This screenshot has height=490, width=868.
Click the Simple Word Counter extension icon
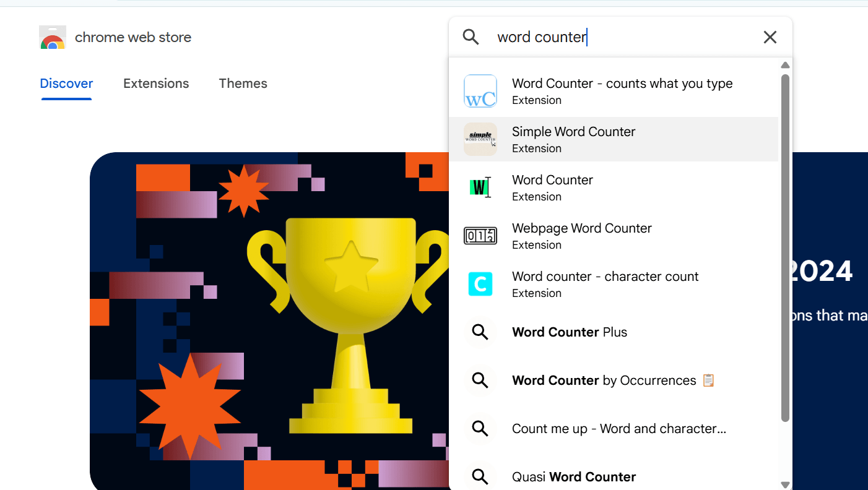(480, 139)
